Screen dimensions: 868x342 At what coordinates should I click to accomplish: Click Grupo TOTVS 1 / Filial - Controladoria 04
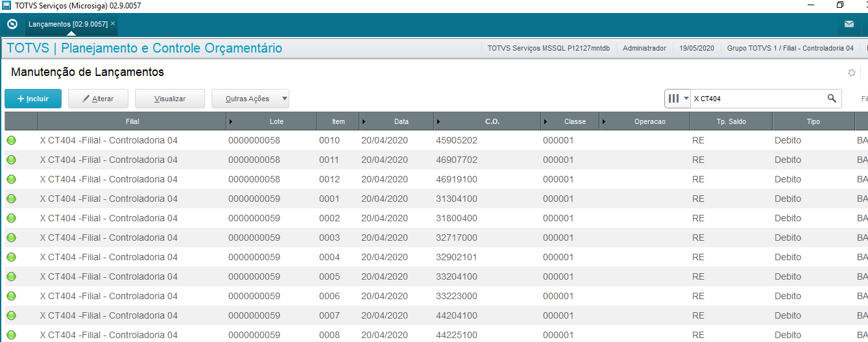point(790,48)
